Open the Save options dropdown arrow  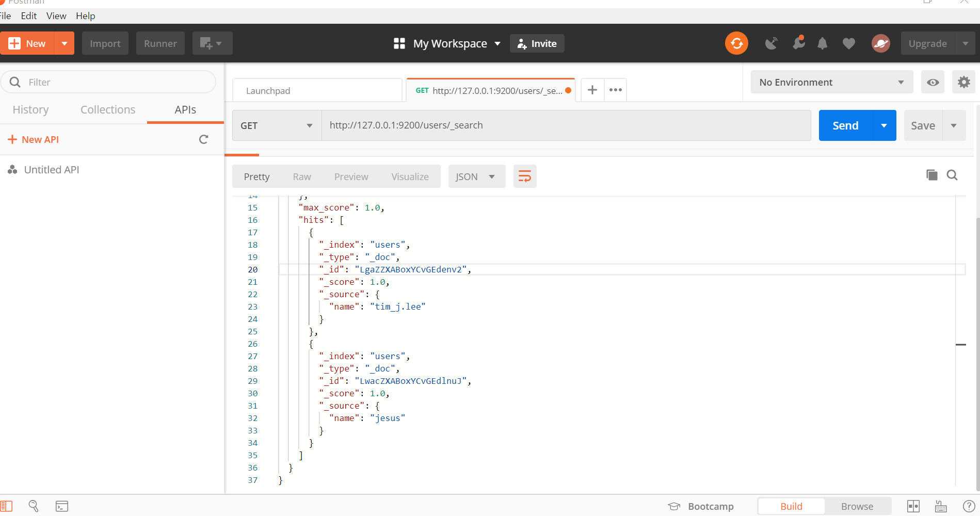point(954,125)
